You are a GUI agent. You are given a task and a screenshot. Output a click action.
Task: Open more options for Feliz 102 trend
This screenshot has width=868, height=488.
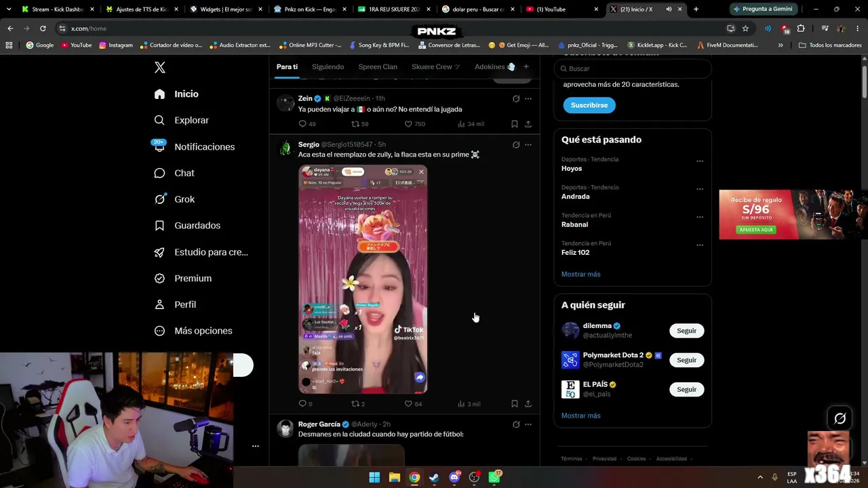coord(700,245)
